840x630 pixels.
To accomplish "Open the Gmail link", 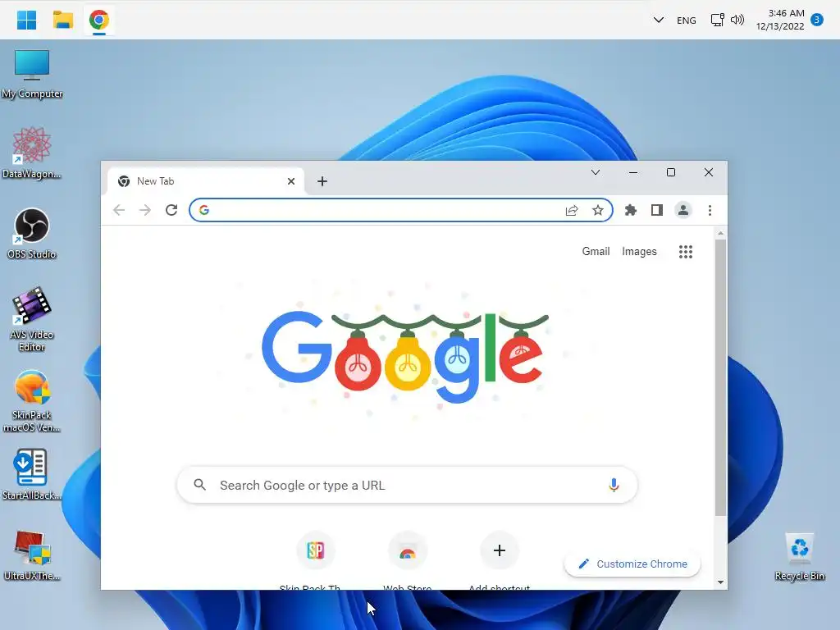I will click(x=596, y=251).
